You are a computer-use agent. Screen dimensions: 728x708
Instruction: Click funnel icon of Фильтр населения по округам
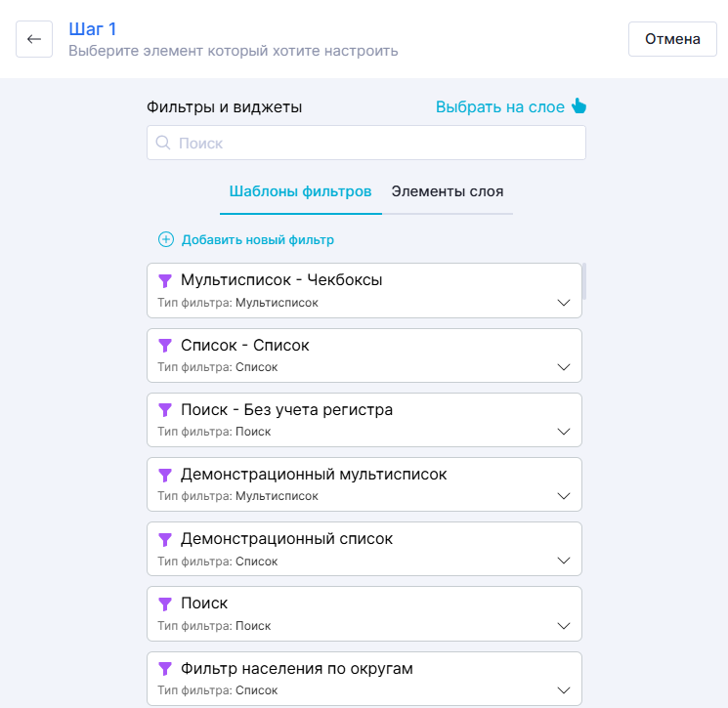165,669
